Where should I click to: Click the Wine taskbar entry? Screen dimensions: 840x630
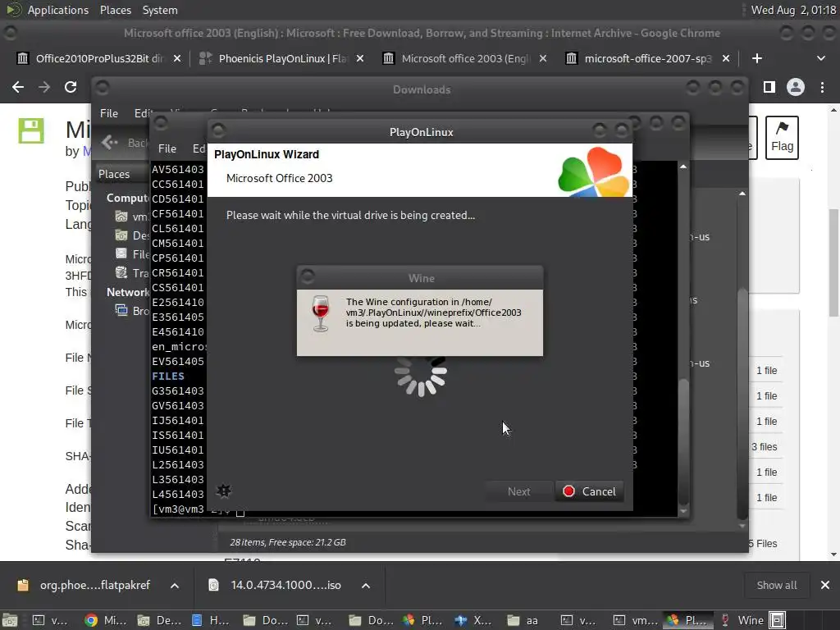742,620
